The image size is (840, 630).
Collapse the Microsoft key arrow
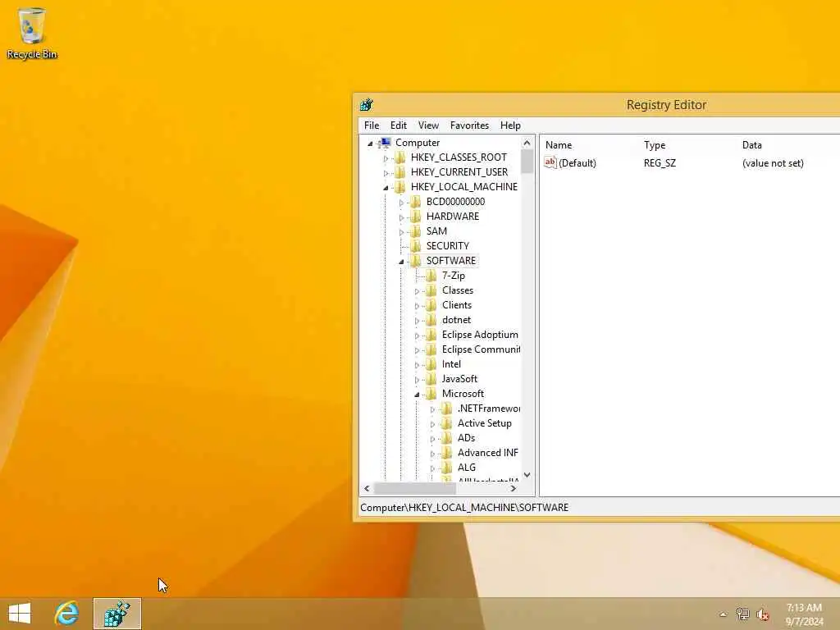coord(417,395)
